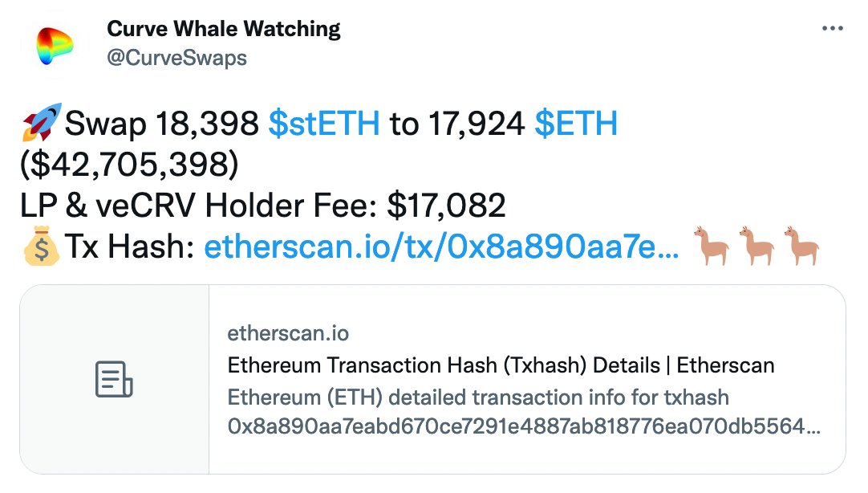The image size is (868, 493).
Task: Open the $ETH cashtag link
Action: click(576, 124)
